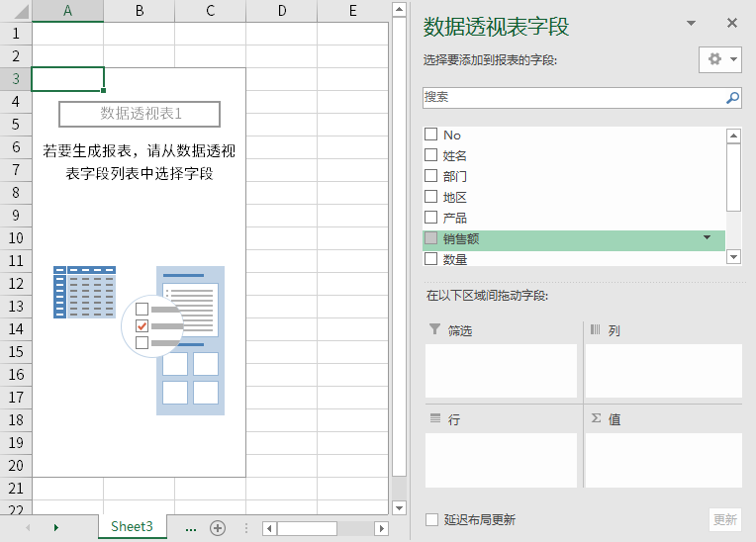
Task: Add a new sheet with the plus icon
Action: tap(218, 527)
